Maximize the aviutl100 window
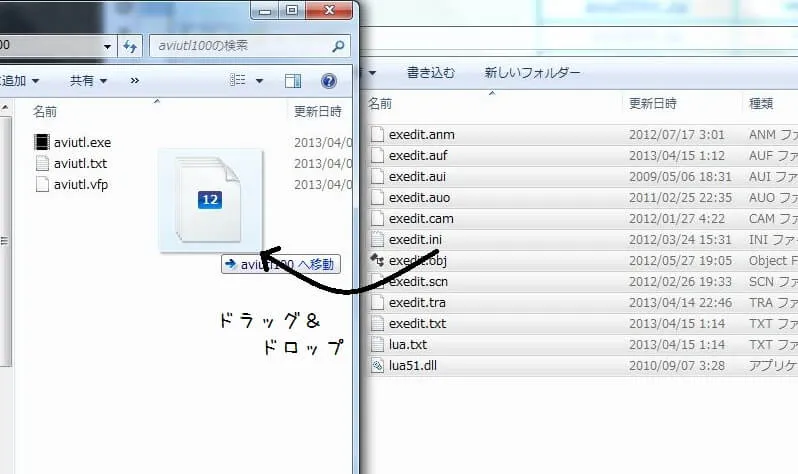The width and height of the screenshot is (798, 474). 292,10
